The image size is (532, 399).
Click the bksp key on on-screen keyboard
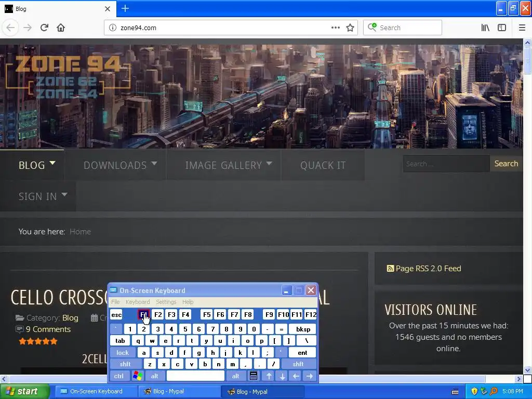tap(303, 329)
